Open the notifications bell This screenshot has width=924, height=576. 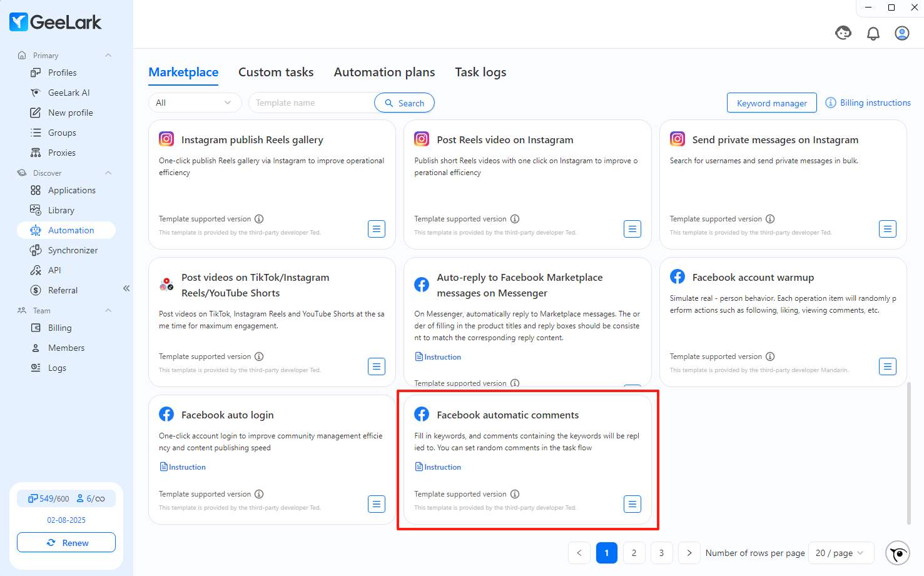(873, 34)
